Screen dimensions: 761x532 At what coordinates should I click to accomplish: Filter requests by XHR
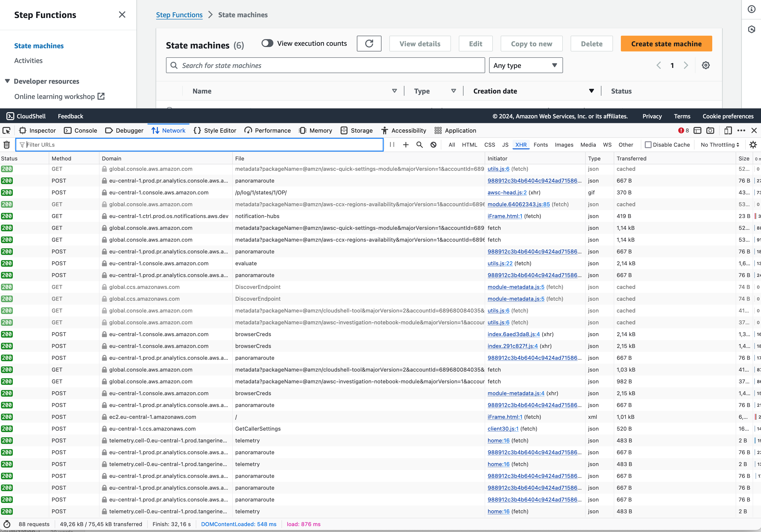pyautogui.click(x=521, y=145)
